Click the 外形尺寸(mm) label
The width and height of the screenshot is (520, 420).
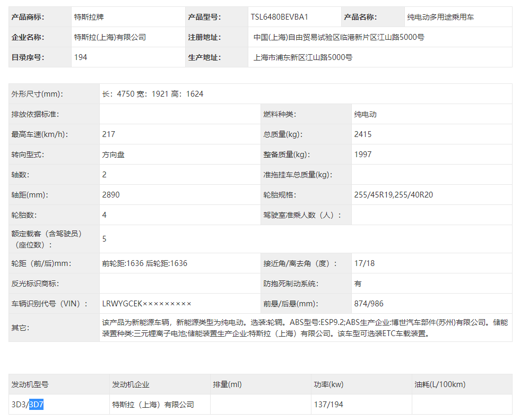pyautogui.click(x=37, y=94)
